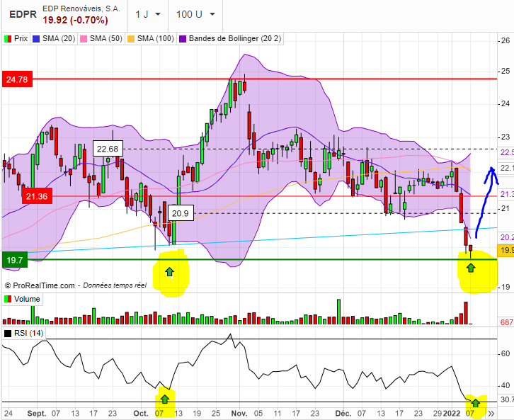The height and width of the screenshot is (420, 514).
Task: Toggle the SMA (50) indicator legend
Action: tap(101, 38)
